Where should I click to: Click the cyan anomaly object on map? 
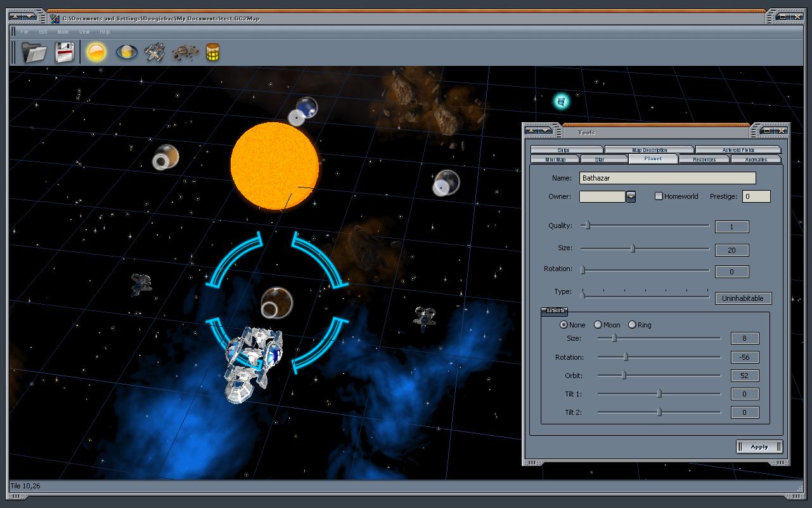coord(561,101)
